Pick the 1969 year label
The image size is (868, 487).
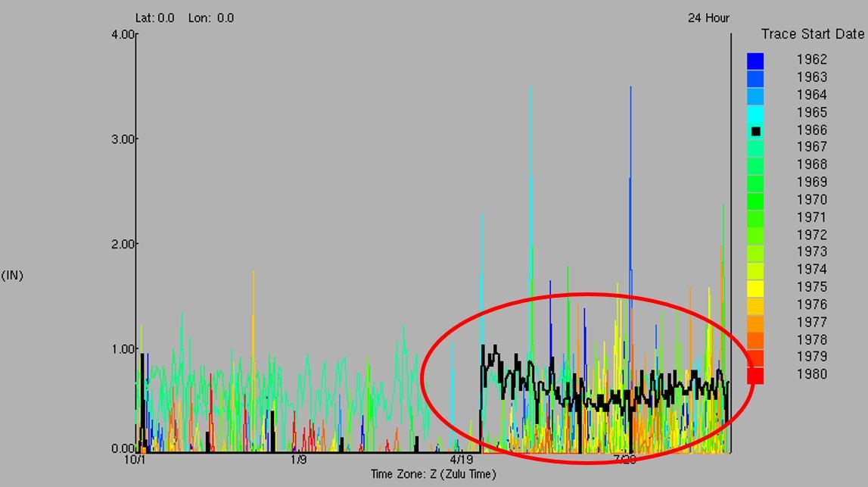811,183
